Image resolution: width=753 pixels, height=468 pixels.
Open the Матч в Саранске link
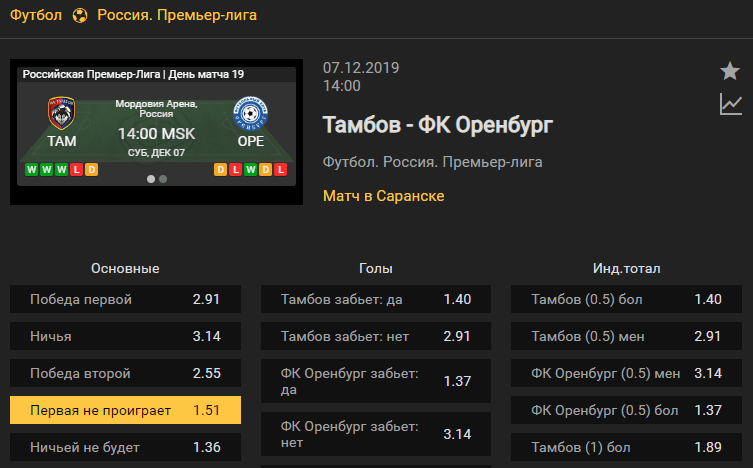coord(384,196)
